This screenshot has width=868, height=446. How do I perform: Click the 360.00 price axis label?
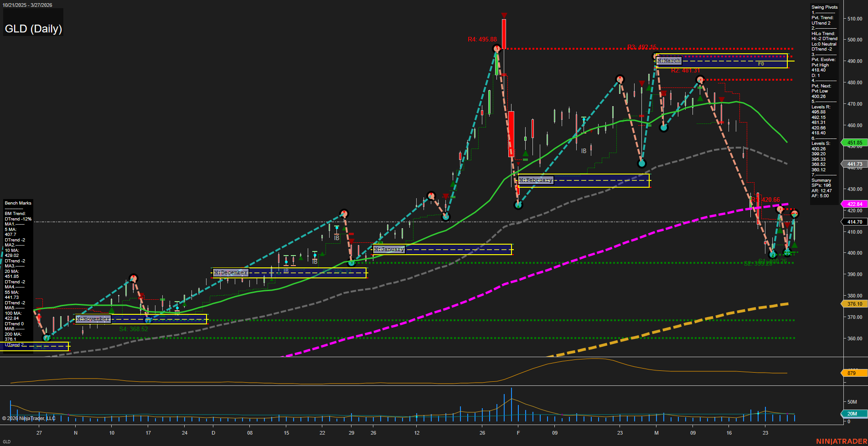coord(855,338)
